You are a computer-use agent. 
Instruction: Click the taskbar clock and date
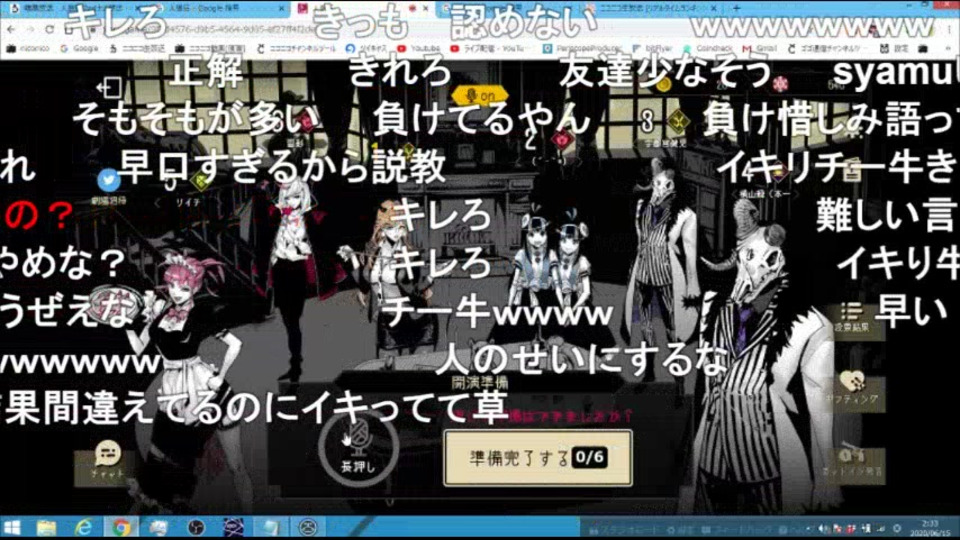(x=930, y=528)
